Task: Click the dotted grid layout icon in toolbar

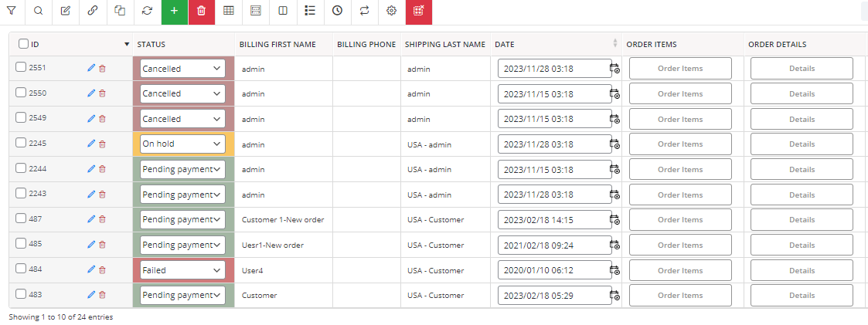Action: 256,11
